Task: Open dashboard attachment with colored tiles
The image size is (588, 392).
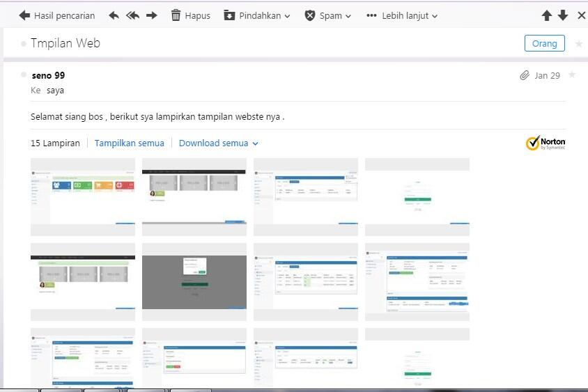Action: pos(83,197)
